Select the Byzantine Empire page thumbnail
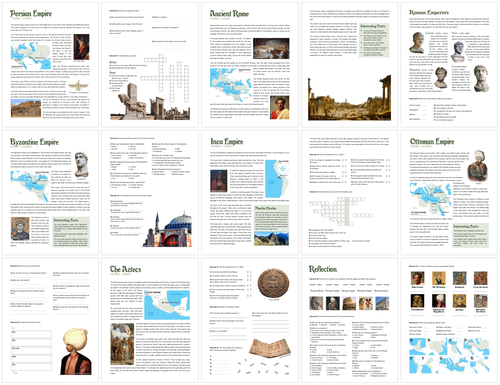This screenshot has width=500, height=385. 50,193
